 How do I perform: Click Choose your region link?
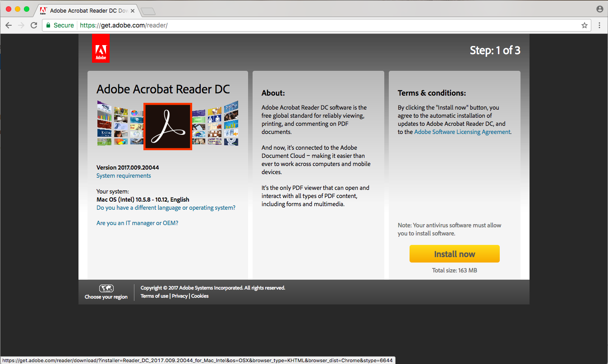[x=106, y=297]
